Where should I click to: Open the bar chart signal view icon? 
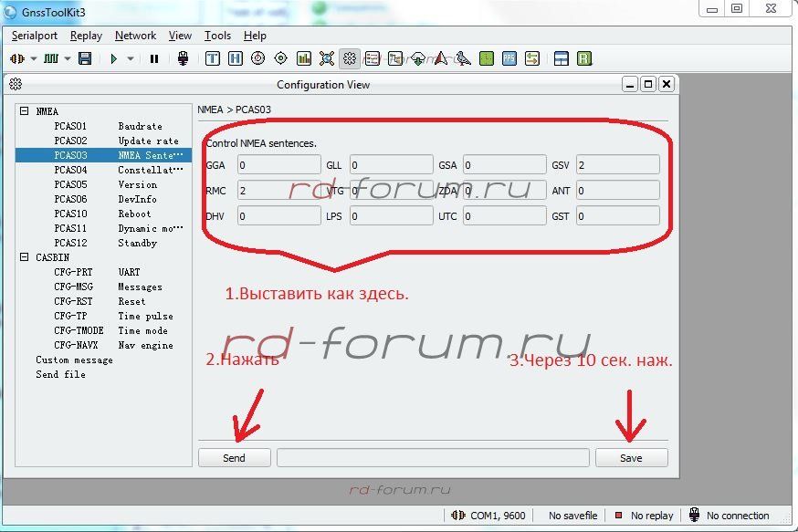point(304,58)
